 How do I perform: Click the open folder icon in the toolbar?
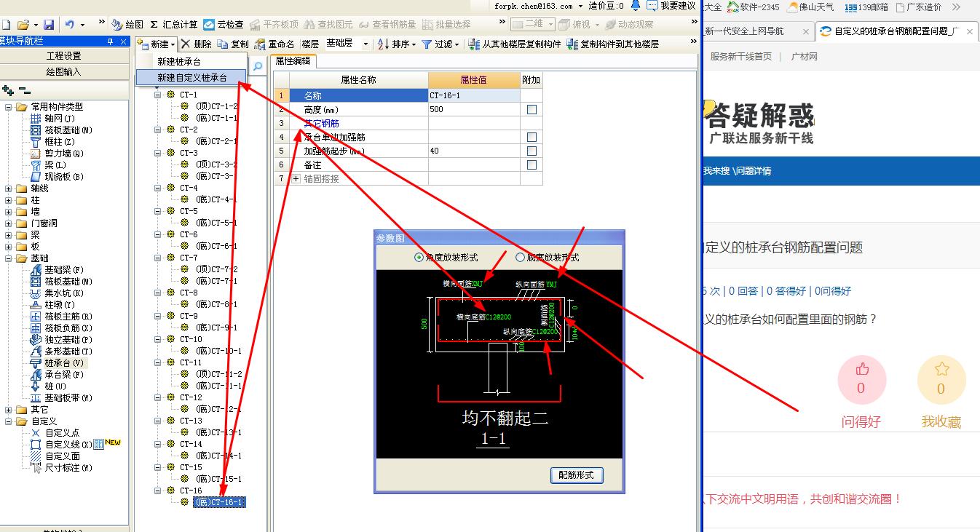[x=23, y=25]
